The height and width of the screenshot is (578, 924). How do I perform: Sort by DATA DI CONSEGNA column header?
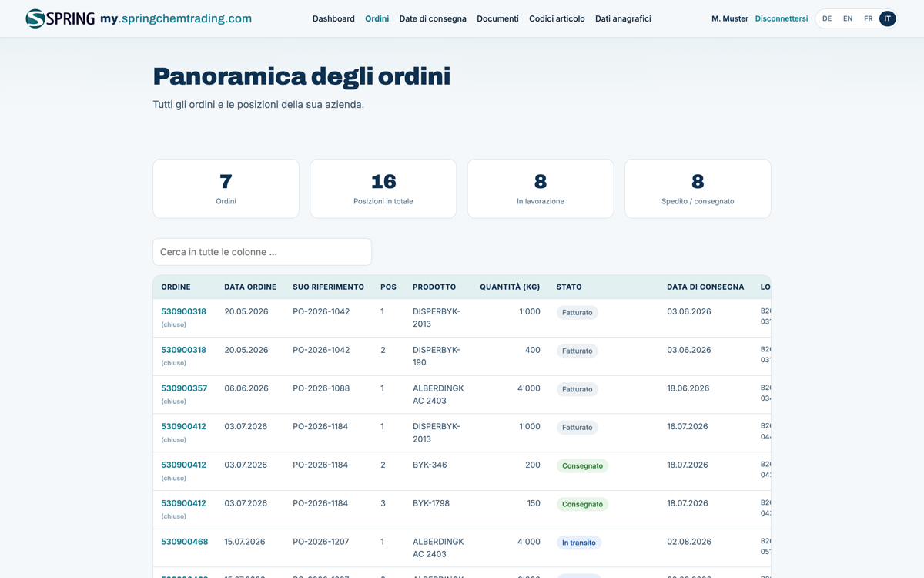point(705,287)
